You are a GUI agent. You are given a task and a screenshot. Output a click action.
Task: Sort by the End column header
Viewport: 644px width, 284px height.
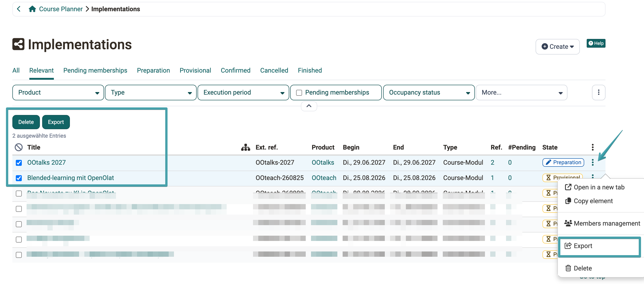click(x=398, y=147)
